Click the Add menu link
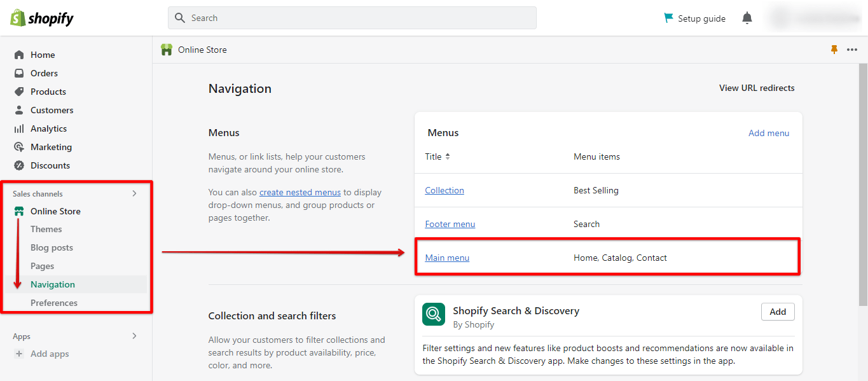The image size is (868, 381). [x=769, y=133]
